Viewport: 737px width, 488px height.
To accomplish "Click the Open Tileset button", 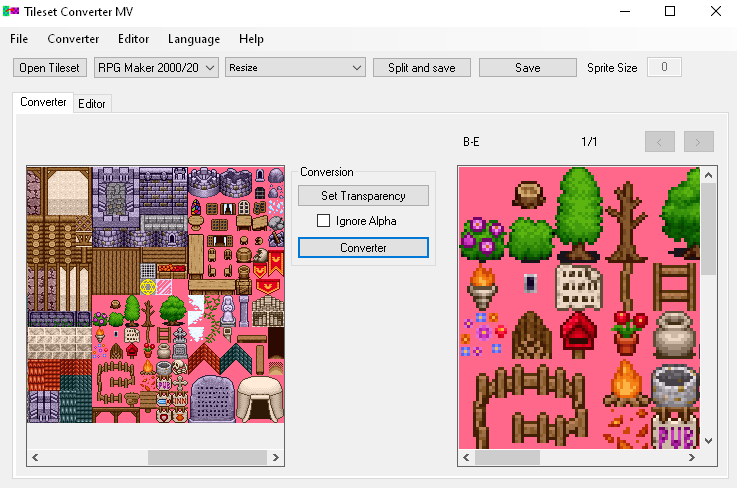I will tap(49, 68).
